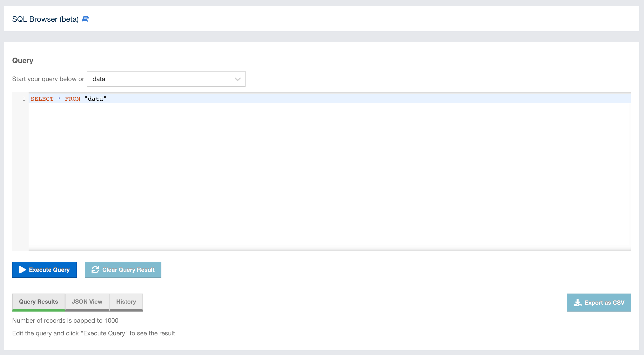The height and width of the screenshot is (355, 644).
Task: Click the play icon in Execute Query
Action: (x=22, y=270)
